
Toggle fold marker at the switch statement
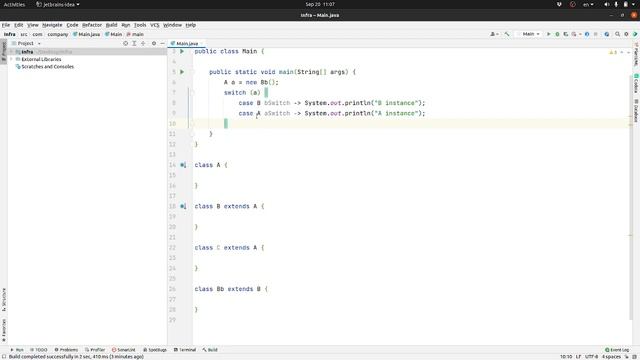[192, 93]
